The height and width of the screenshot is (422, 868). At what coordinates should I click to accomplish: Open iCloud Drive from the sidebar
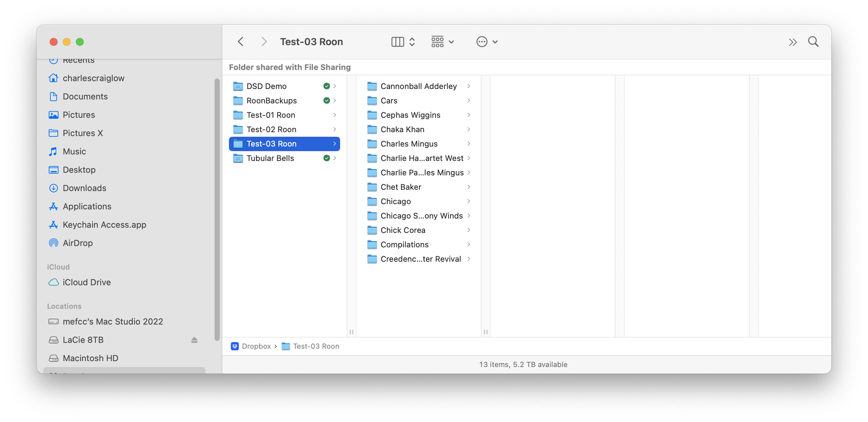87,282
